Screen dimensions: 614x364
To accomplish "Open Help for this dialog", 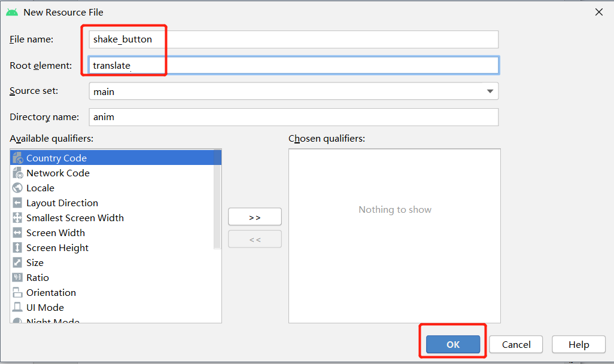I will (579, 344).
